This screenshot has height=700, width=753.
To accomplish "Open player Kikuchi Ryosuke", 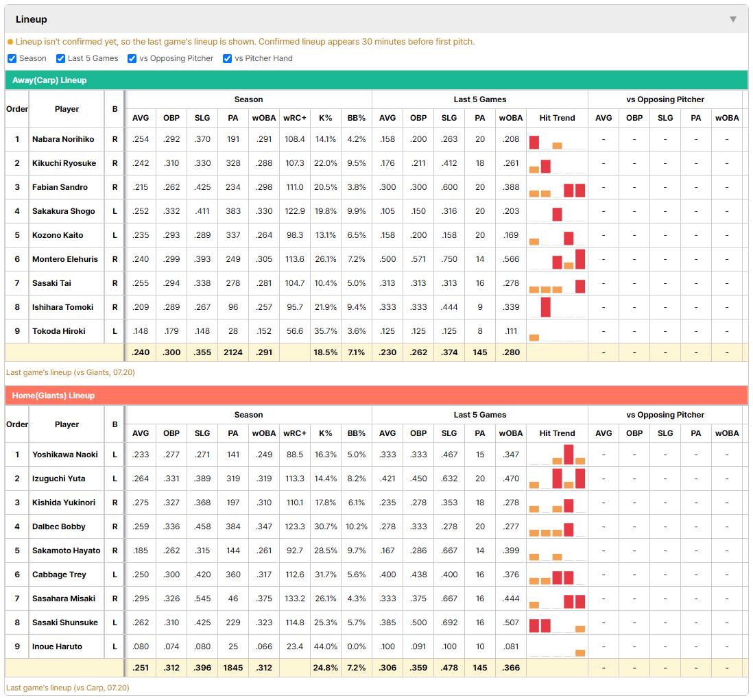I will coord(64,163).
